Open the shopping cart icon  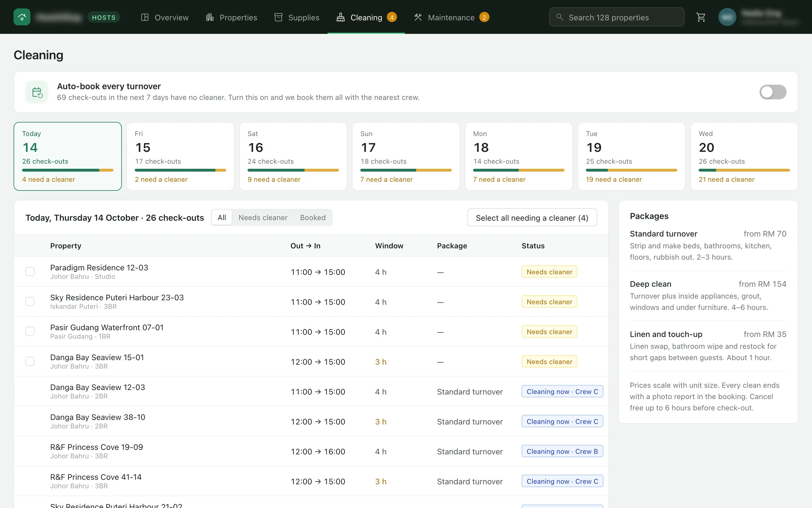[x=701, y=17]
